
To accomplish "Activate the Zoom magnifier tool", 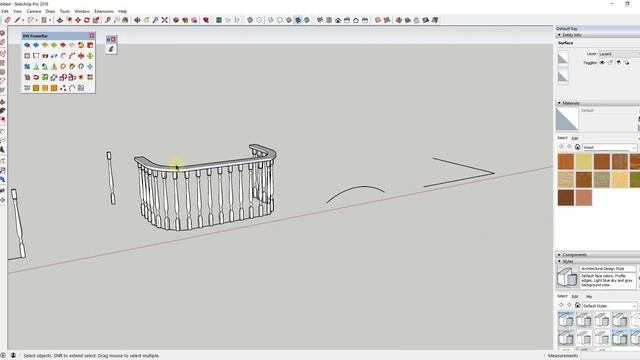I will (155, 20).
